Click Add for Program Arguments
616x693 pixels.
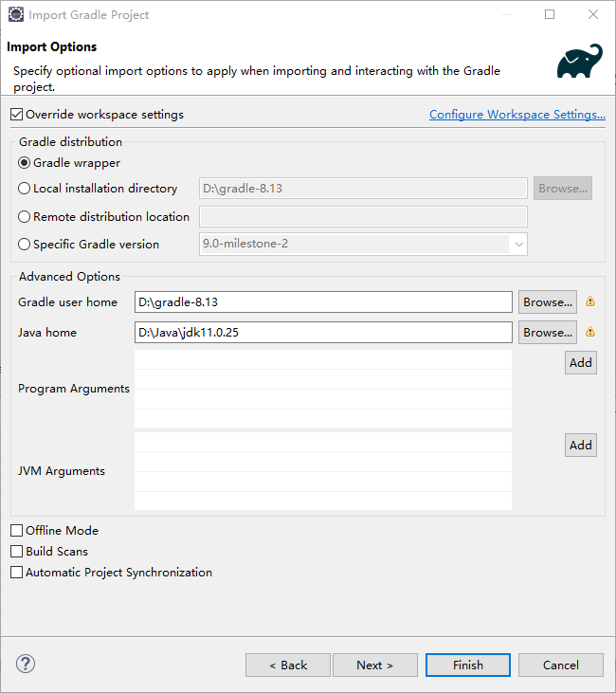click(x=581, y=363)
